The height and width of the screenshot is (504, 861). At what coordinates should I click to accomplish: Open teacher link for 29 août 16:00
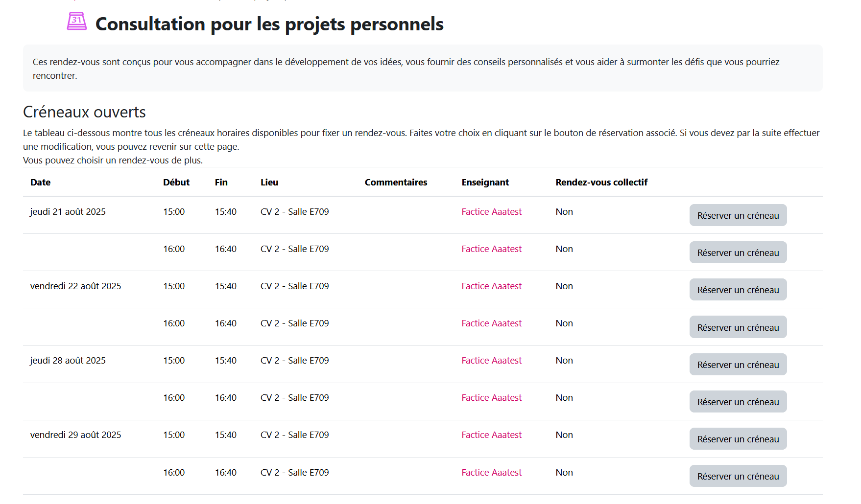coord(491,473)
